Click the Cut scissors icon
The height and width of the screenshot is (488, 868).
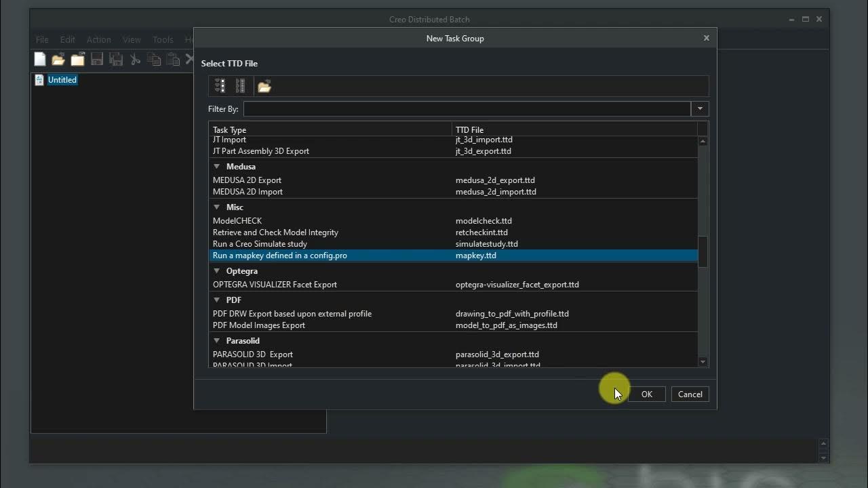pos(135,60)
